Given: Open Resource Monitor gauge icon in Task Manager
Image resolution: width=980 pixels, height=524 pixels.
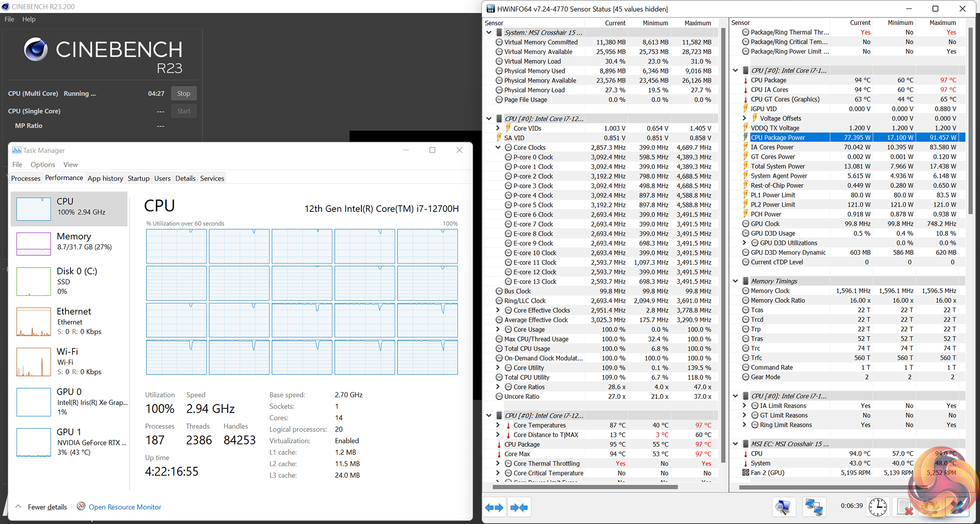Looking at the screenshot, I should coord(81,506).
